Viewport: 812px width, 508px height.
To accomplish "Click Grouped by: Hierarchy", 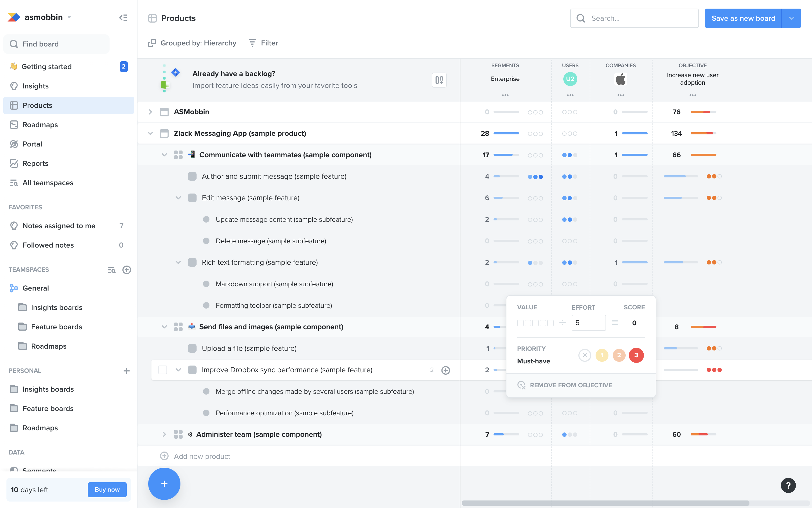I will click(192, 43).
